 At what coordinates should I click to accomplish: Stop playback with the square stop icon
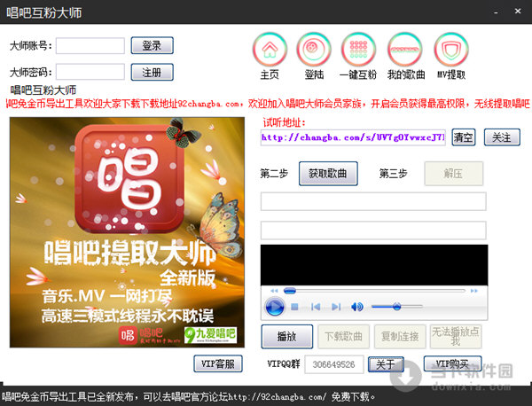point(294,307)
